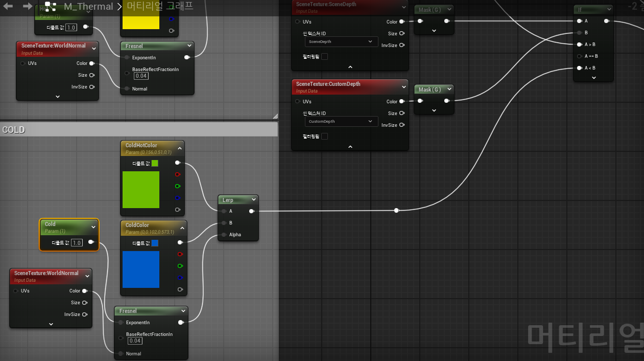The width and height of the screenshot is (644, 361).
Task: Click the graph icon before M_Thermal
Action: (x=50, y=7)
